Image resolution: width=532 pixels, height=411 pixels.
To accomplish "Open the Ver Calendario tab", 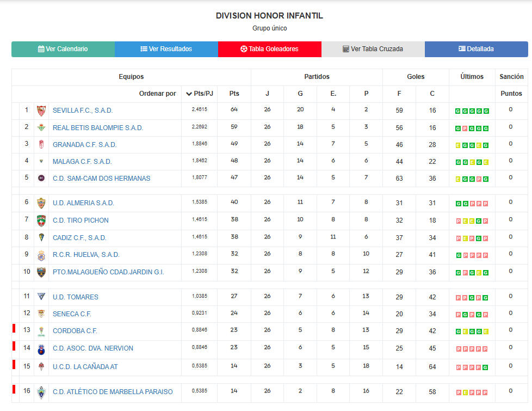I will [63, 49].
